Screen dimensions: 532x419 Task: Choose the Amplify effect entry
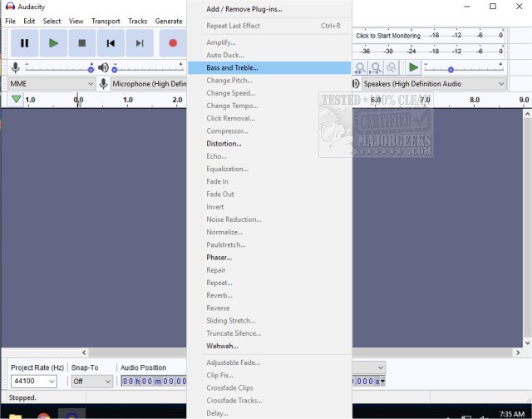[269, 42]
